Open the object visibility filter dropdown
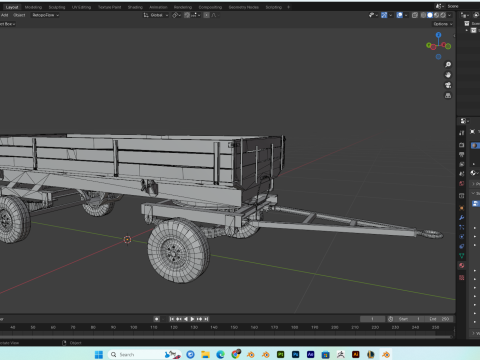480x360 pixels. click(373, 15)
